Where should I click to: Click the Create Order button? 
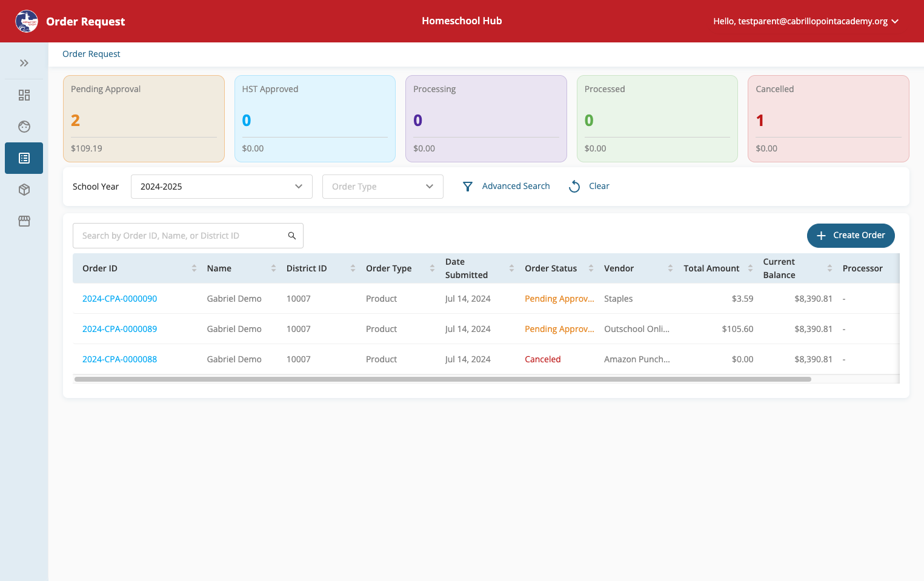click(851, 236)
